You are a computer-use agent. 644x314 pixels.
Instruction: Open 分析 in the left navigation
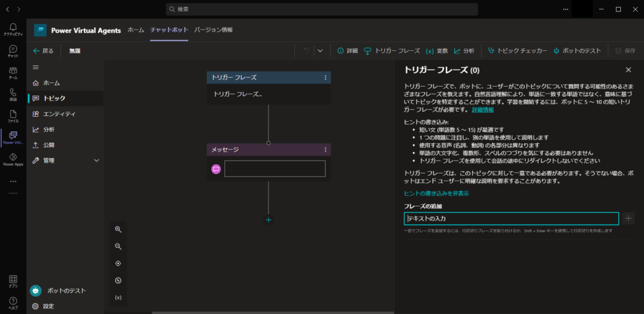(x=65, y=129)
